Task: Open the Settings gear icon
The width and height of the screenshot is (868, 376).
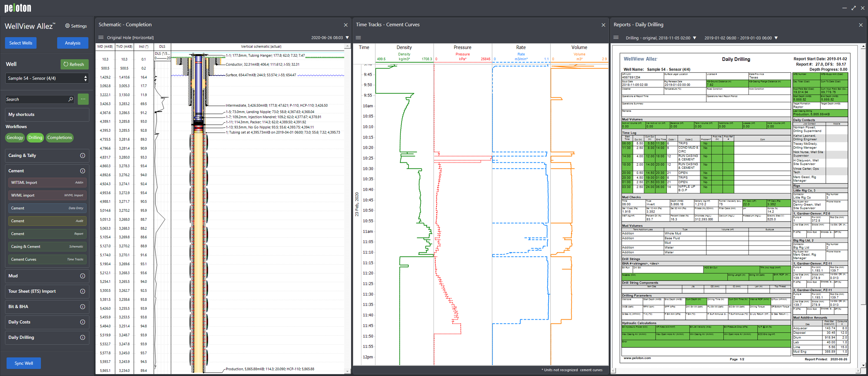Action: [x=67, y=26]
